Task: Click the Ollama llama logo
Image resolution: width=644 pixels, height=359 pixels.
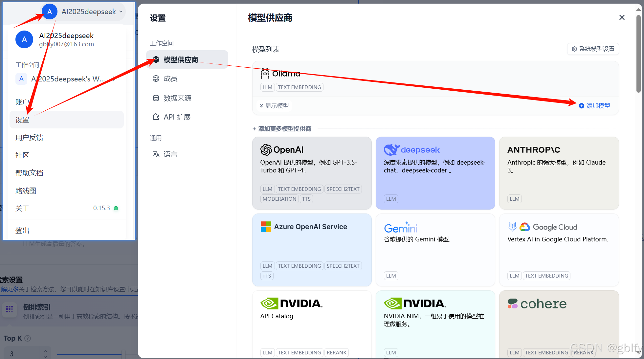Action: [265, 74]
